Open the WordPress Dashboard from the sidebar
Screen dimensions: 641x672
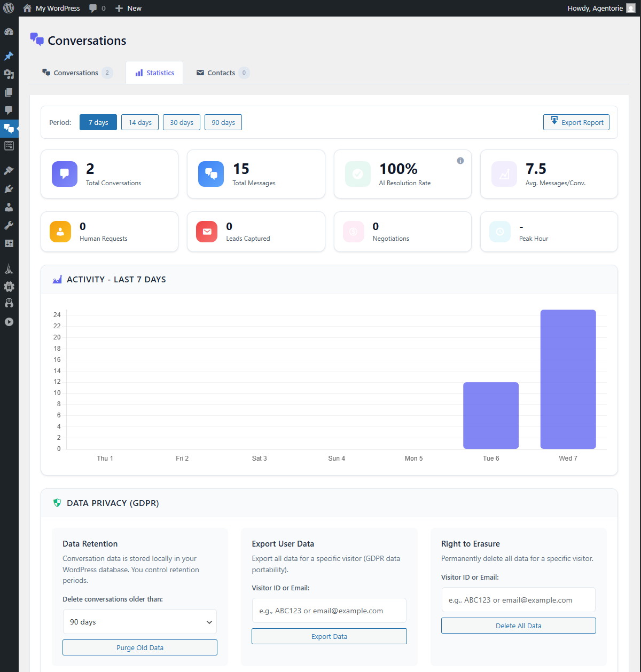coord(9,32)
